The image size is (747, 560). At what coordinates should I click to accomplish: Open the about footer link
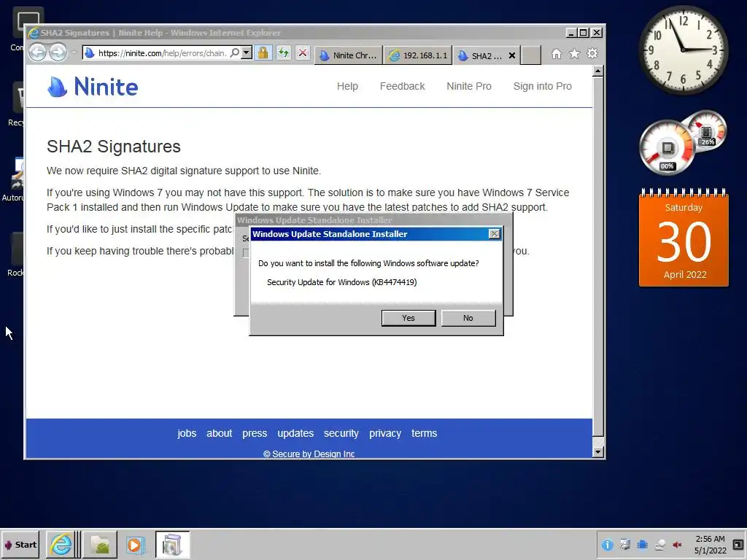pos(219,433)
